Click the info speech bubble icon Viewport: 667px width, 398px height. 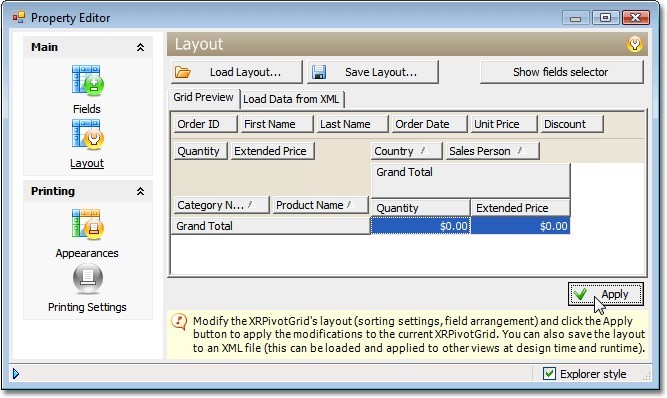tap(179, 322)
